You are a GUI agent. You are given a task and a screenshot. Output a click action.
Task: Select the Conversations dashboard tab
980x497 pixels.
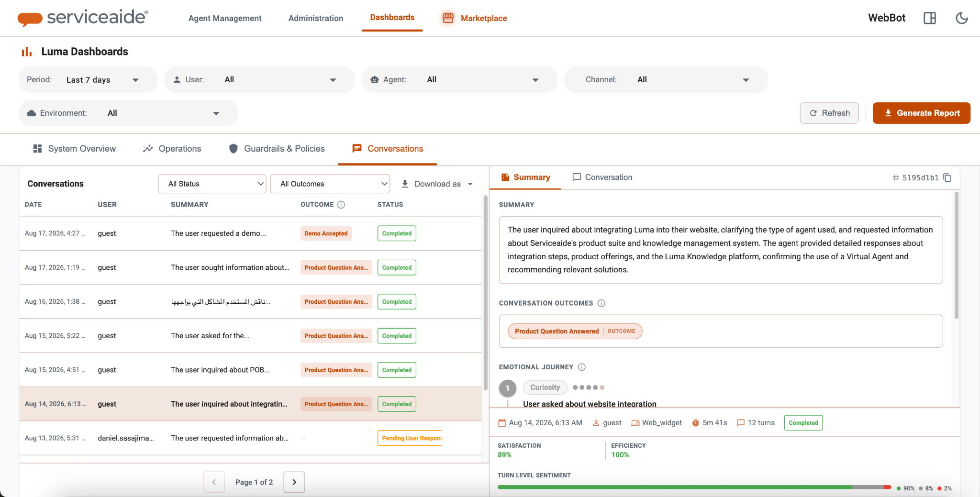[388, 149]
